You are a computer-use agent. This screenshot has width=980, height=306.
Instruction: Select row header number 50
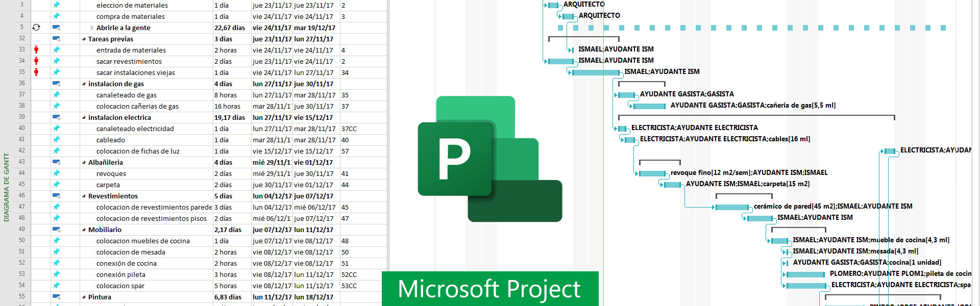(x=22, y=240)
